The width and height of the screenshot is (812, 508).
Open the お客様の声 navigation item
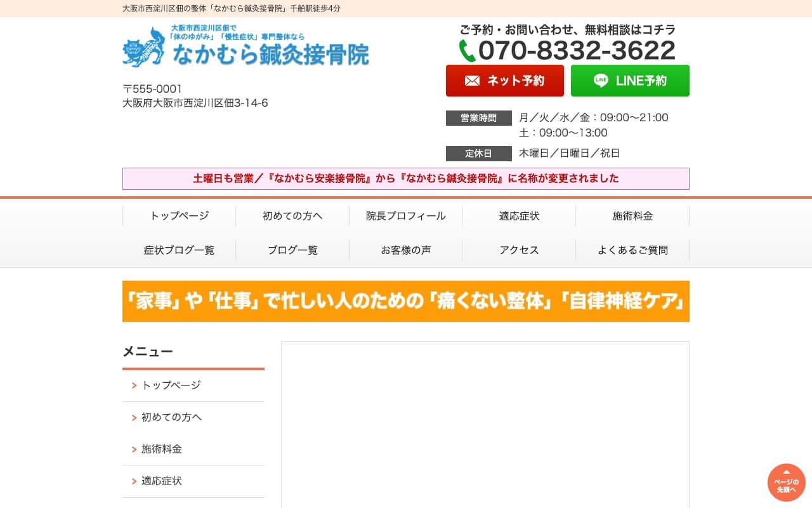[405, 250]
